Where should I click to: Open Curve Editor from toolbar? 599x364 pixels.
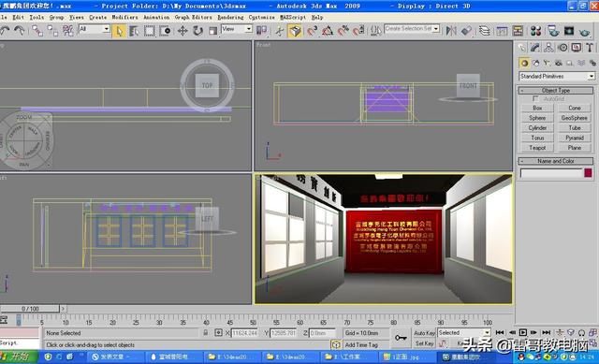click(502, 31)
